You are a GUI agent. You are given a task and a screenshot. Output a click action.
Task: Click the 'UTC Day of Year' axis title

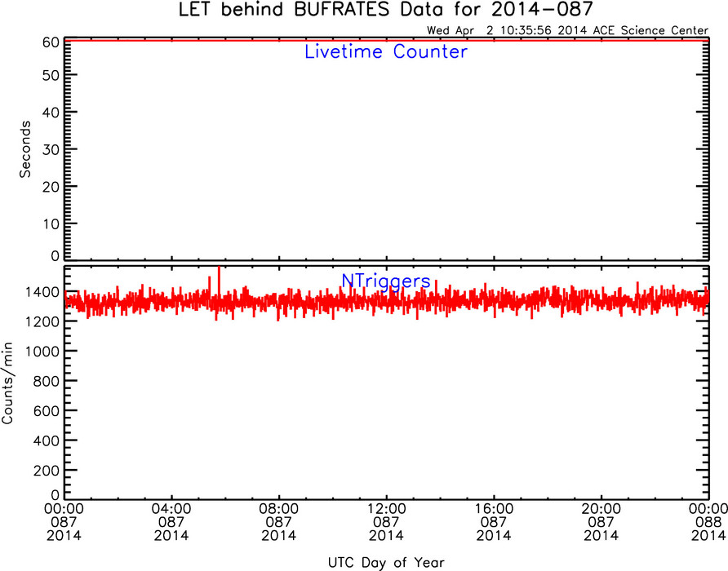point(386,563)
